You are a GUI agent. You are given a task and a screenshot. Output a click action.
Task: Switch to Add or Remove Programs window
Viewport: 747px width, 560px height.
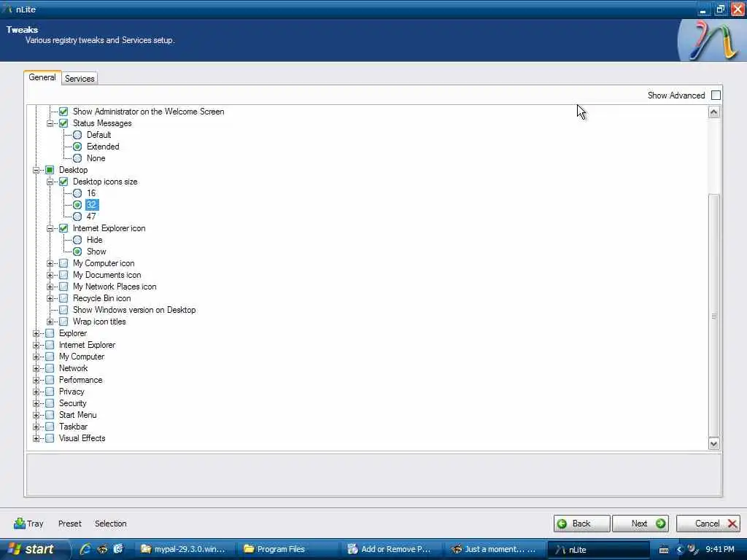[x=391, y=549]
